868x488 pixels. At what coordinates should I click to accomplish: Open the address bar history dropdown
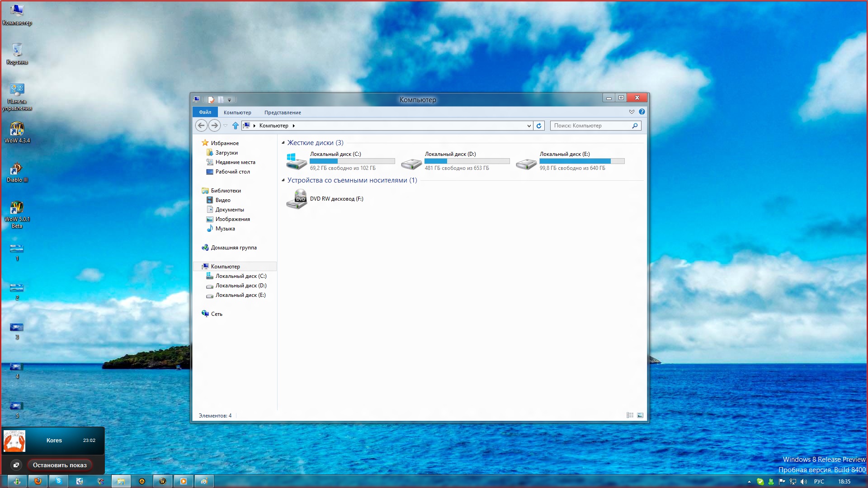tap(529, 126)
